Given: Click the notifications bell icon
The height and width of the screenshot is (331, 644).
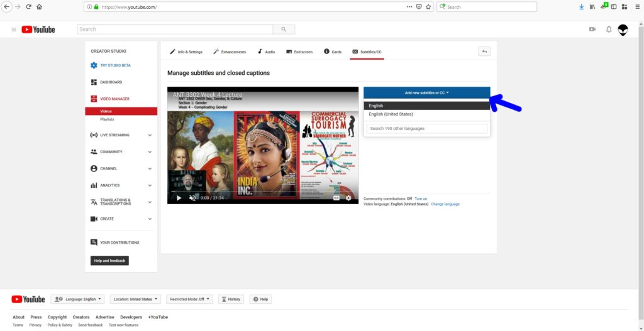Looking at the screenshot, I should pos(608,30).
